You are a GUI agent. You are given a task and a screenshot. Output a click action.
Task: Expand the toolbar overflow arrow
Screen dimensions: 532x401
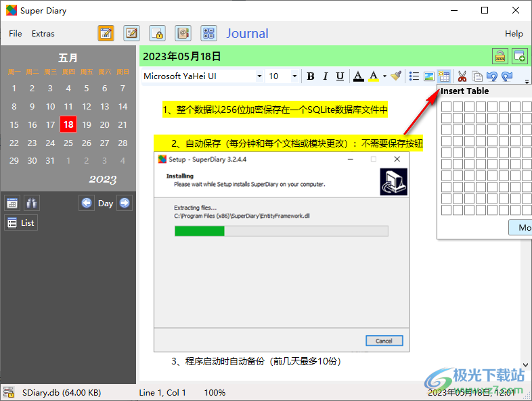527,81
